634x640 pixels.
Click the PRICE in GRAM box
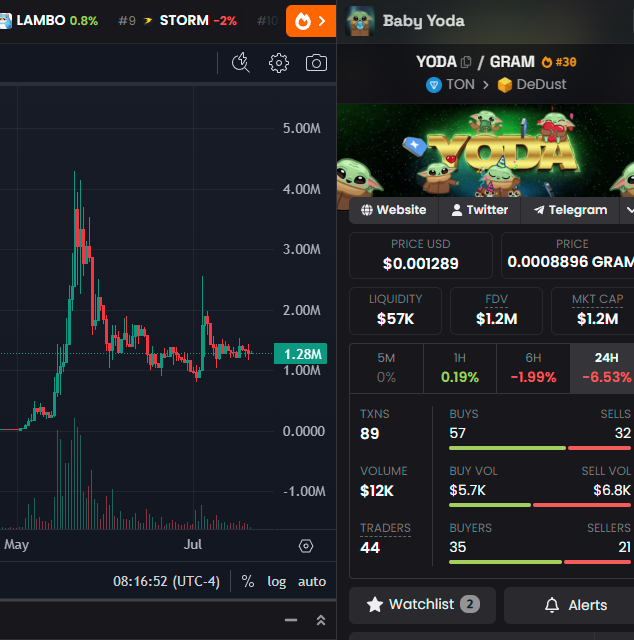[x=568, y=256]
